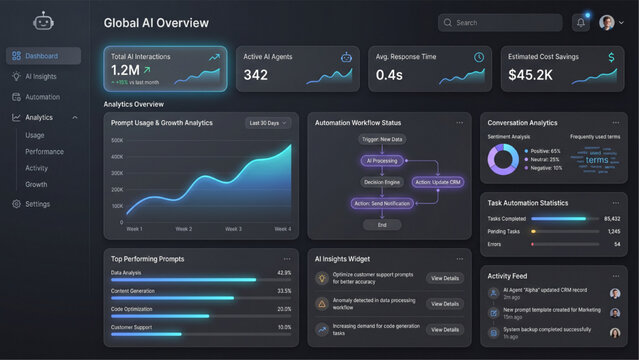
Task: Click the Customer Support progress bar
Action: (x=201, y=334)
